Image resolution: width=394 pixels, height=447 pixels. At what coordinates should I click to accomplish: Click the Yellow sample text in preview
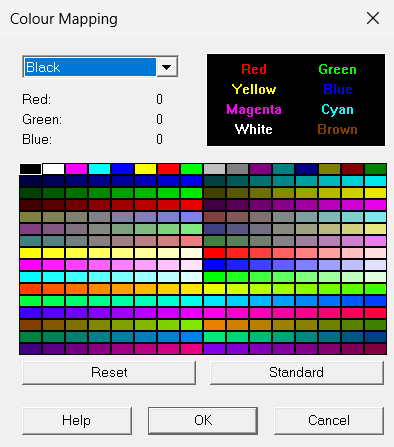[x=254, y=89]
